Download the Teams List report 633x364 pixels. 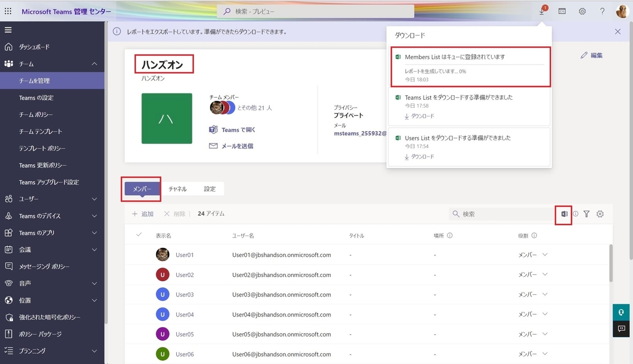click(419, 116)
